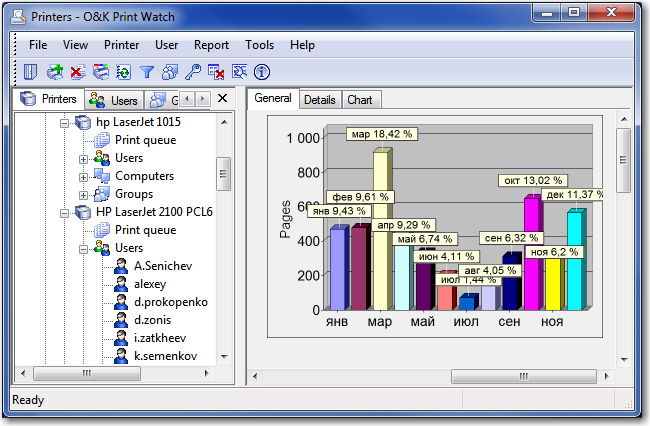Click the HP LaserJet 2100 PCL6 printer icon
Screen dimensions: 650x426
(82, 212)
